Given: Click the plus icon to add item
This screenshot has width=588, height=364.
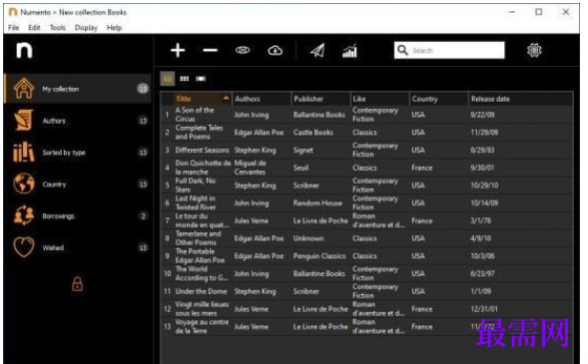Looking at the screenshot, I should pos(178,50).
